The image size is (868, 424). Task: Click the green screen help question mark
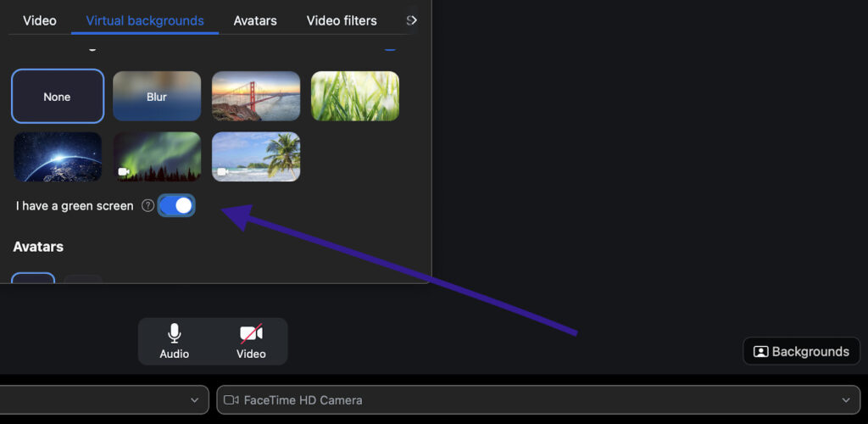tap(147, 205)
